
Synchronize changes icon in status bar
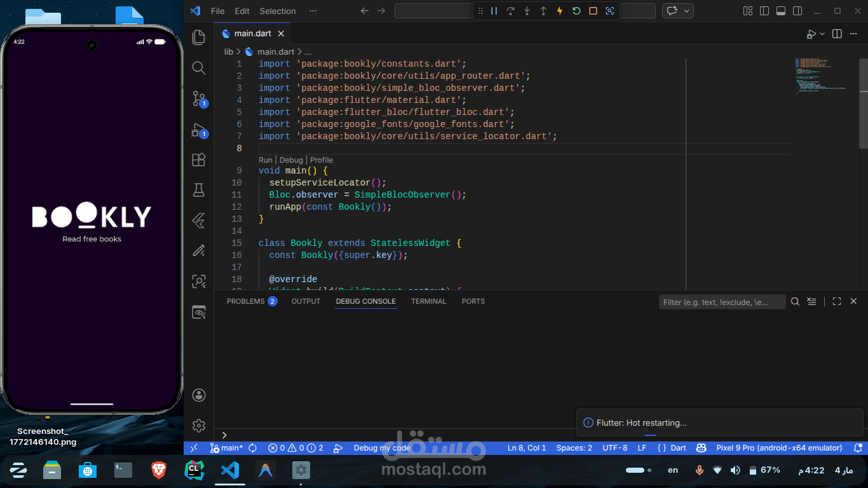pos(253,448)
